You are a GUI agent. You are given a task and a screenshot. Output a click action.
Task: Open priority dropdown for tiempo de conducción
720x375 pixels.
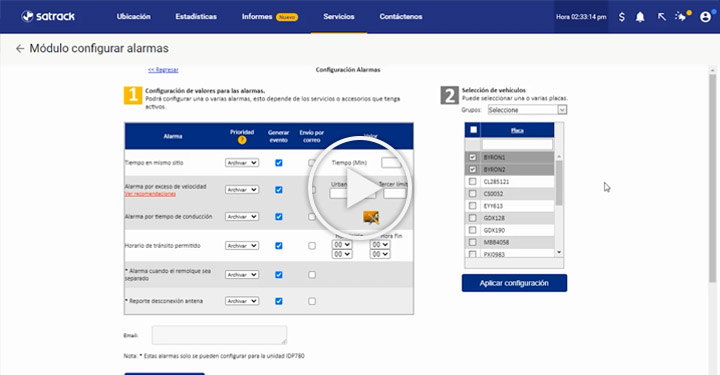[242, 217]
